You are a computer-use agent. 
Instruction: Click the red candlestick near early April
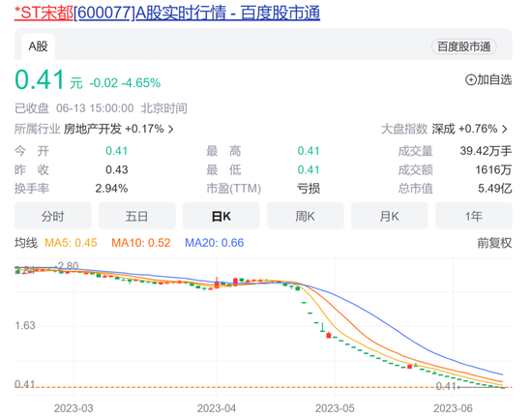click(x=217, y=284)
